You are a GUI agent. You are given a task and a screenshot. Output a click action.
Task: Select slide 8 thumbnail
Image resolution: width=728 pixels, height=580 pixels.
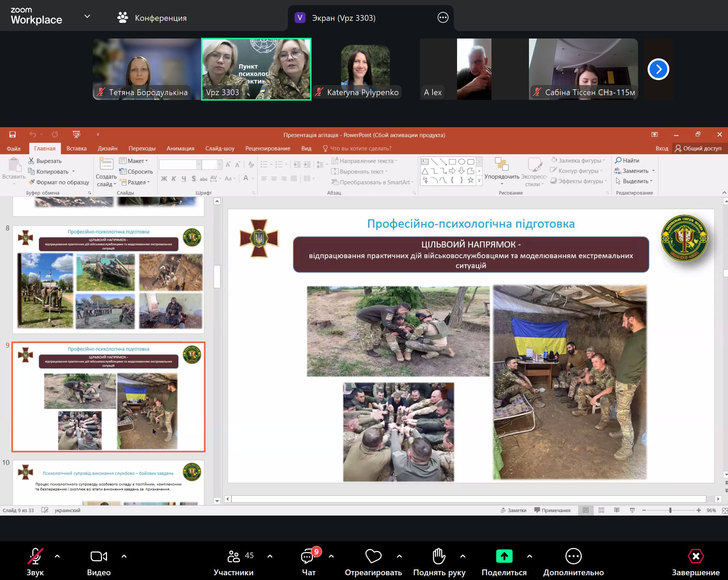(x=108, y=279)
